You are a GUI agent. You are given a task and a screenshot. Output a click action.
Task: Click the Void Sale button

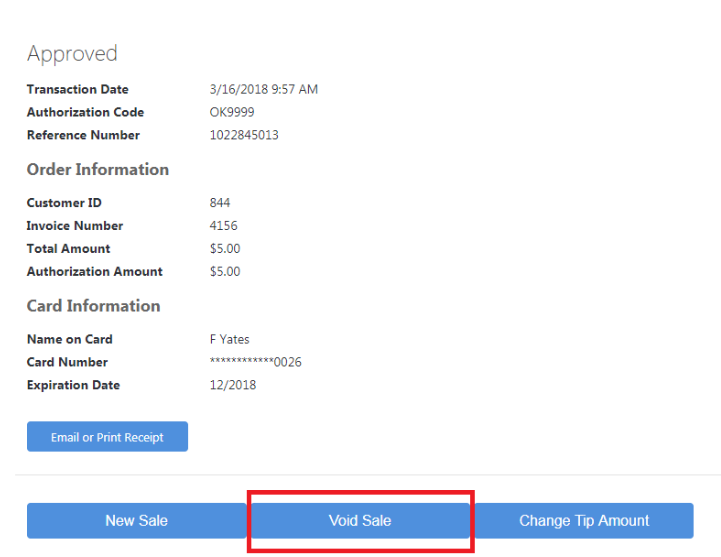(x=360, y=521)
